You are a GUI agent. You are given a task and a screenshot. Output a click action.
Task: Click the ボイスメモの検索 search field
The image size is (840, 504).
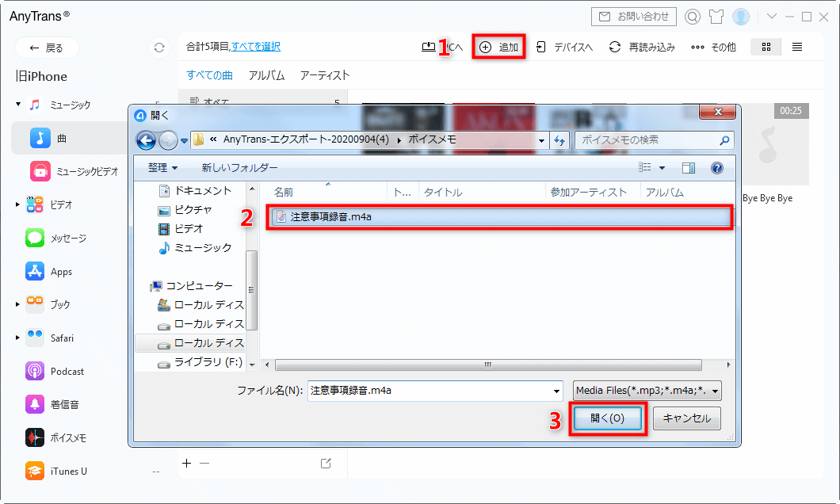pyautogui.click(x=654, y=140)
